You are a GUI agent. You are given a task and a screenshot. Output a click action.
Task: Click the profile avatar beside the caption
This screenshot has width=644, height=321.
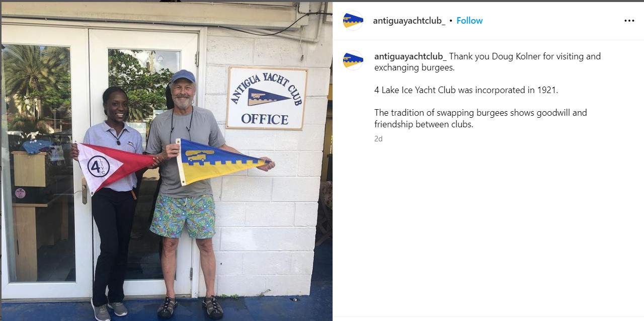353,60
